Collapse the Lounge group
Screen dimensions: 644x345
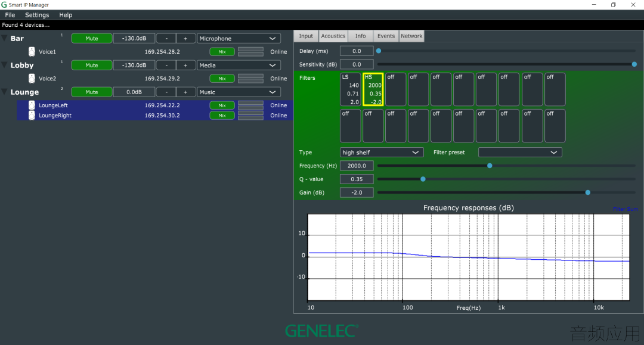pos(5,92)
